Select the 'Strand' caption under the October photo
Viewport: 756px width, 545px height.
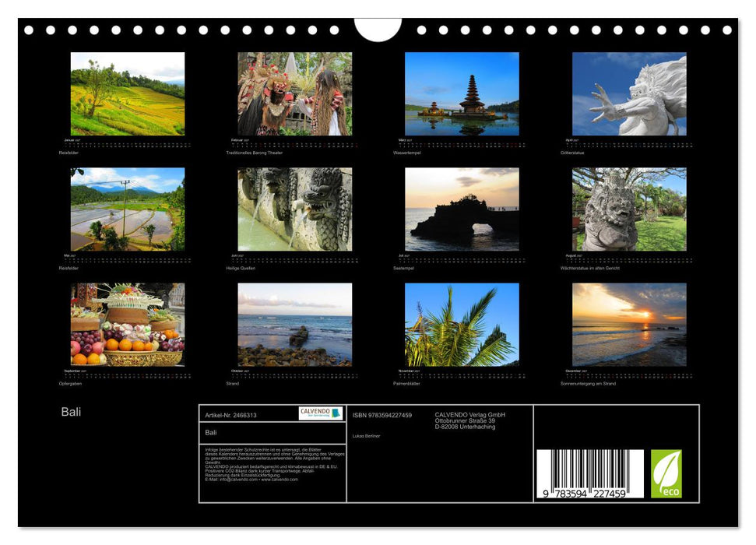[x=232, y=384]
